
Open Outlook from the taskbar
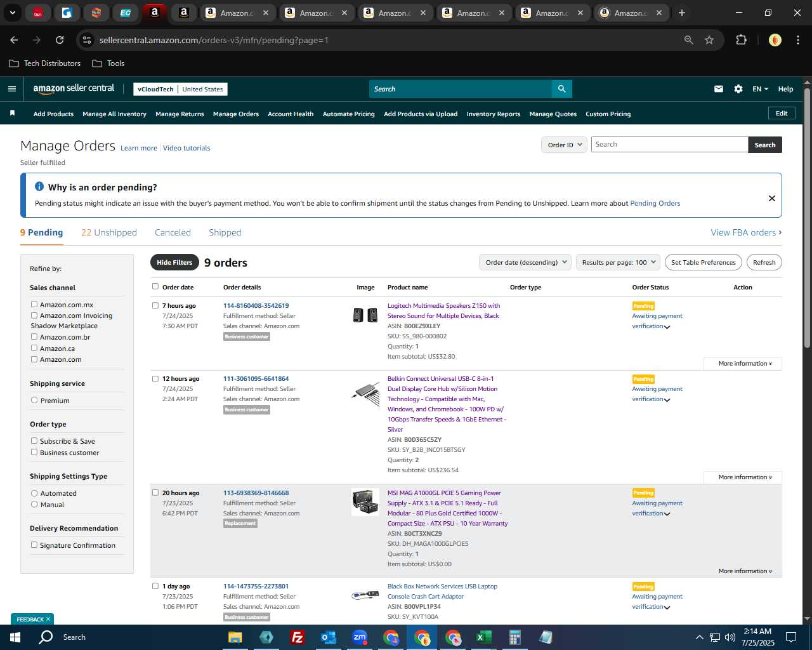coord(328,637)
